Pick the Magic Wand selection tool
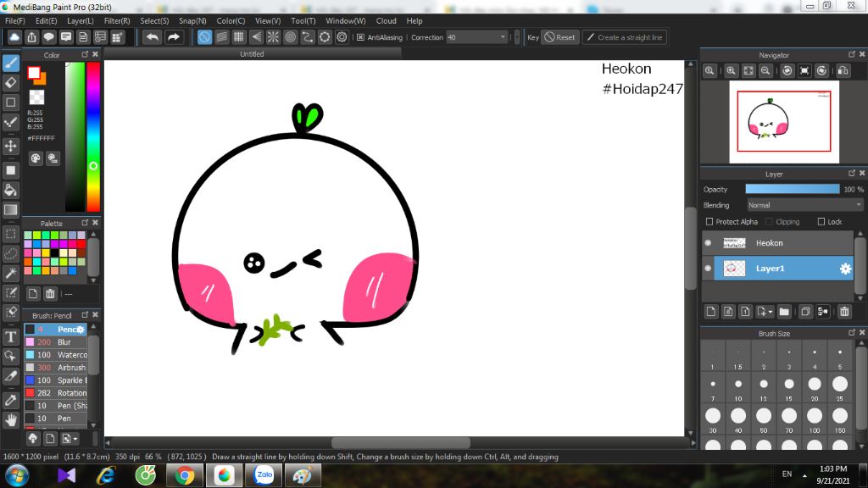Viewport: 868px width, 488px height. point(11,273)
